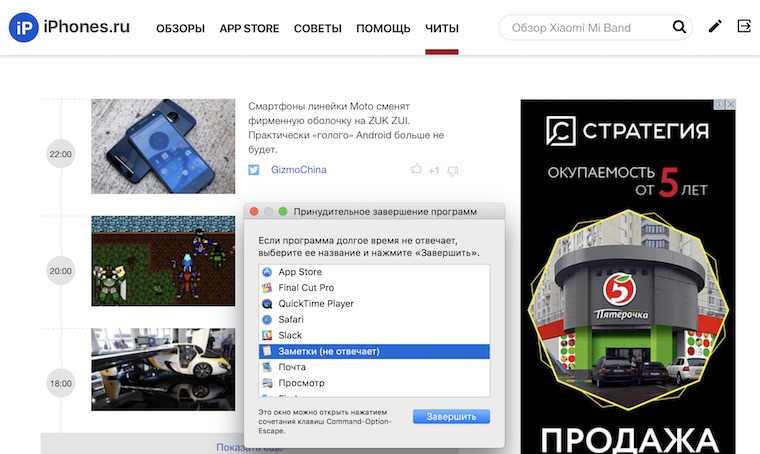Open the APP STORE section
This screenshot has width=760, height=454.
[249, 29]
